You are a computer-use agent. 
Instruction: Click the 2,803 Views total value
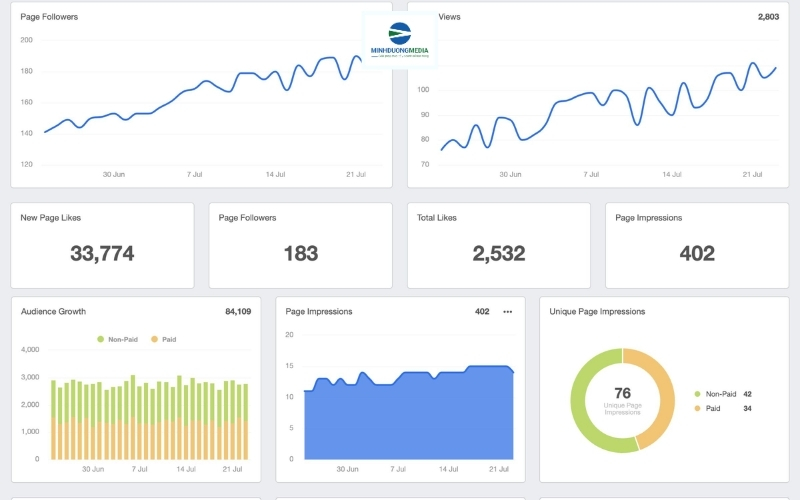pos(768,17)
